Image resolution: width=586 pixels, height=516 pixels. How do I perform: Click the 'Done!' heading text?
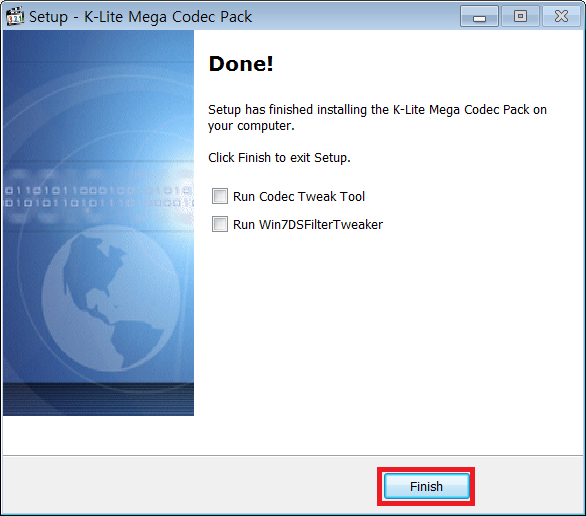pyautogui.click(x=241, y=64)
